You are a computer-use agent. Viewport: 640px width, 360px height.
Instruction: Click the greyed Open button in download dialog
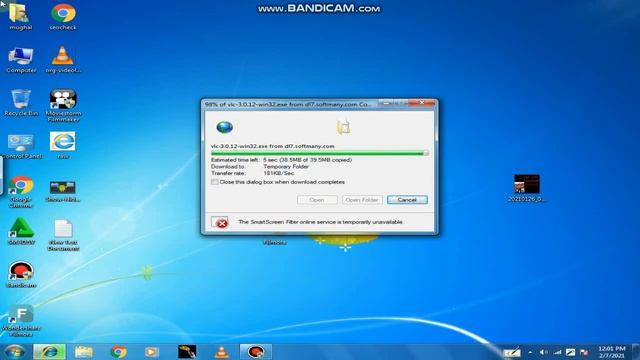pyautogui.click(x=317, y=200)
